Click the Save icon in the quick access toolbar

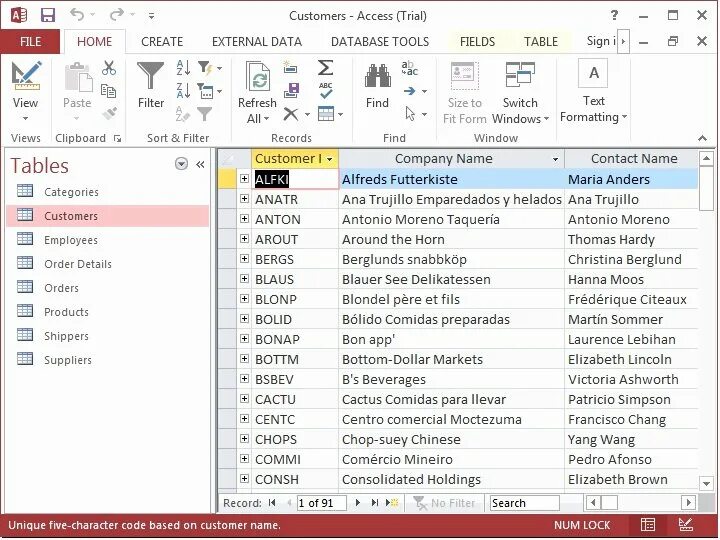(x=48, y=15)
